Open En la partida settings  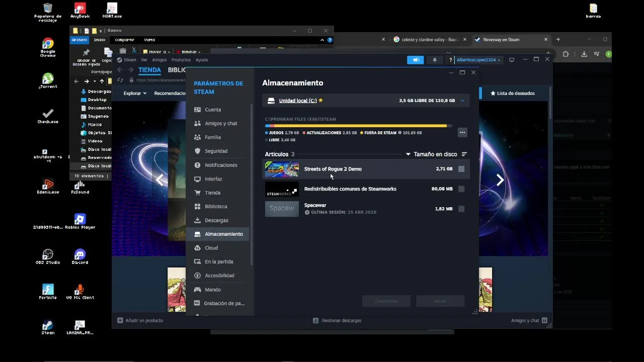[x=219, y=262]
